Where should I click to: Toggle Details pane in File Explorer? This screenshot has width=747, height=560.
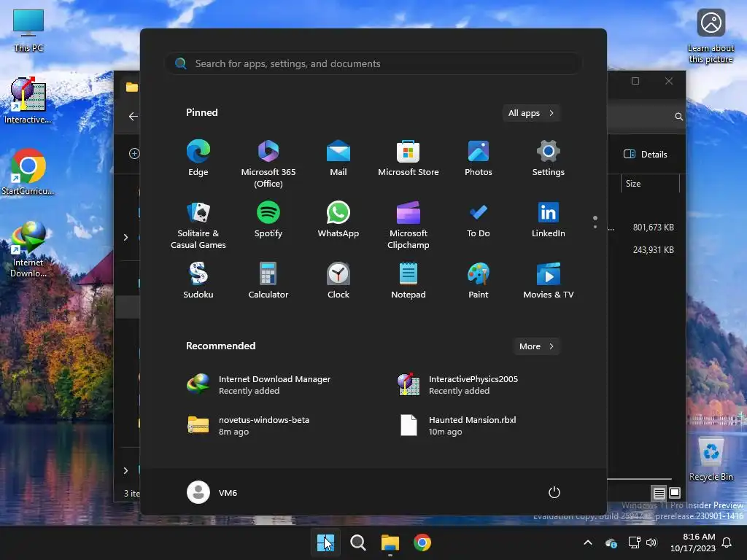click(x=646, y=154)
